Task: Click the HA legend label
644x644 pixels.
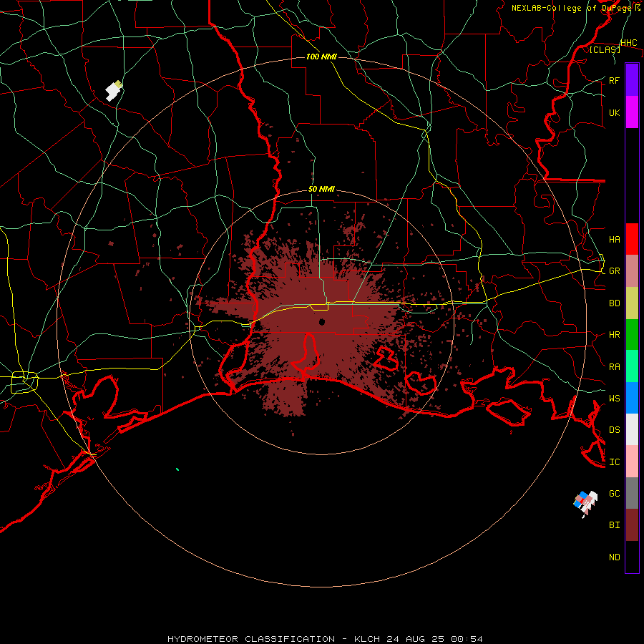Action: tap(614, 239)
